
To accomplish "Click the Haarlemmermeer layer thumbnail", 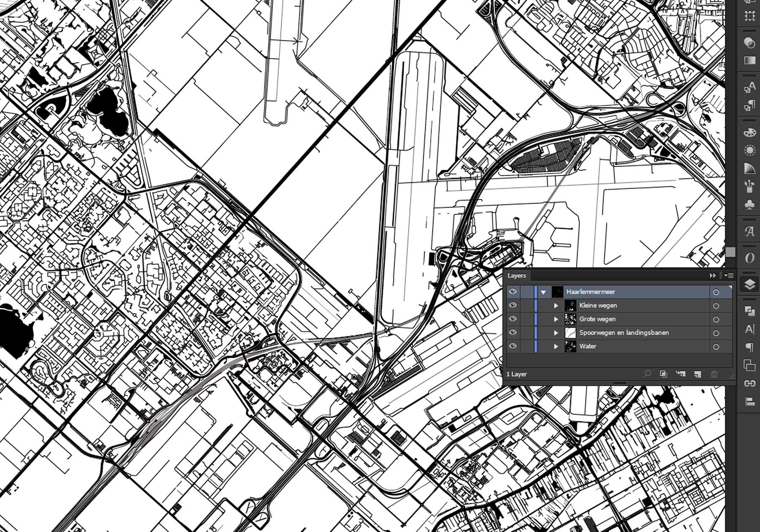I will tap(557, 292).
